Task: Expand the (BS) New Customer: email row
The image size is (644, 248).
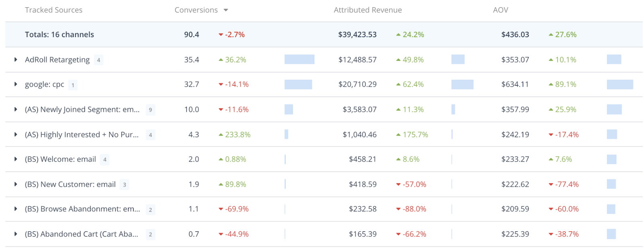Action: (x=16, y=184)
